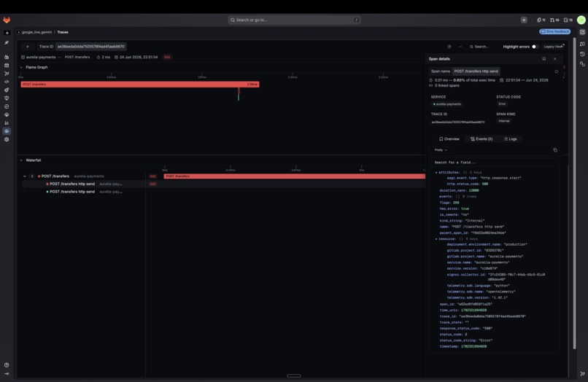This screenshot has width=588, height=382.
Task: Click the trace ID value in header
Action: coord(90,47)
